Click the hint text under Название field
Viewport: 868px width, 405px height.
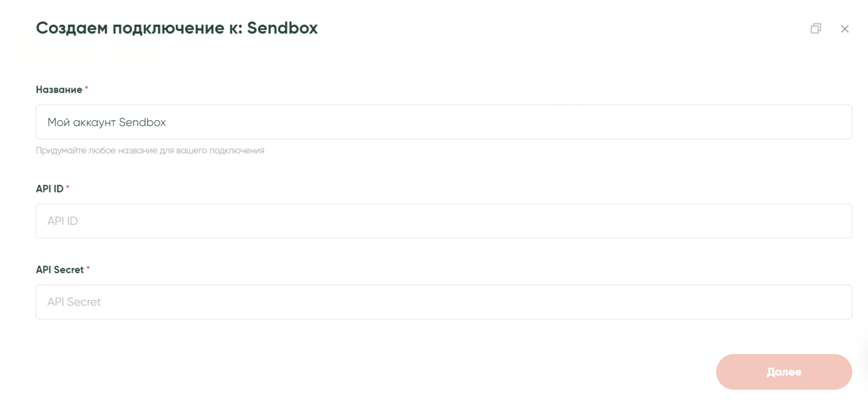[150, 151]
